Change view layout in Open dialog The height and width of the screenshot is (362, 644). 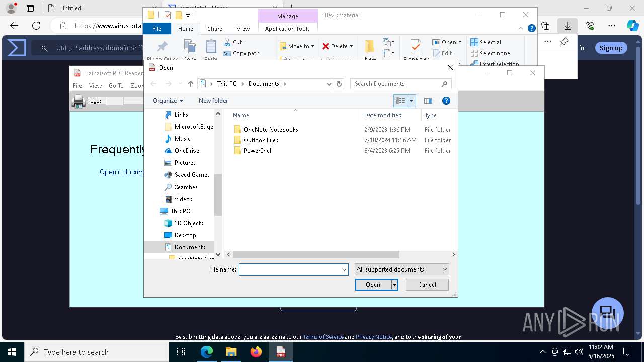click(x=400, y=101)
